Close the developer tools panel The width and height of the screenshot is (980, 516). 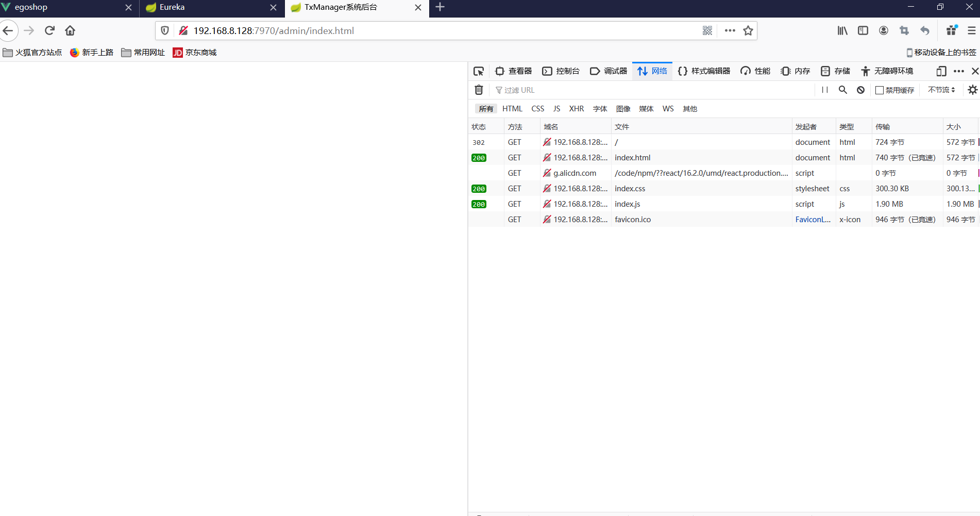point(975,71)
